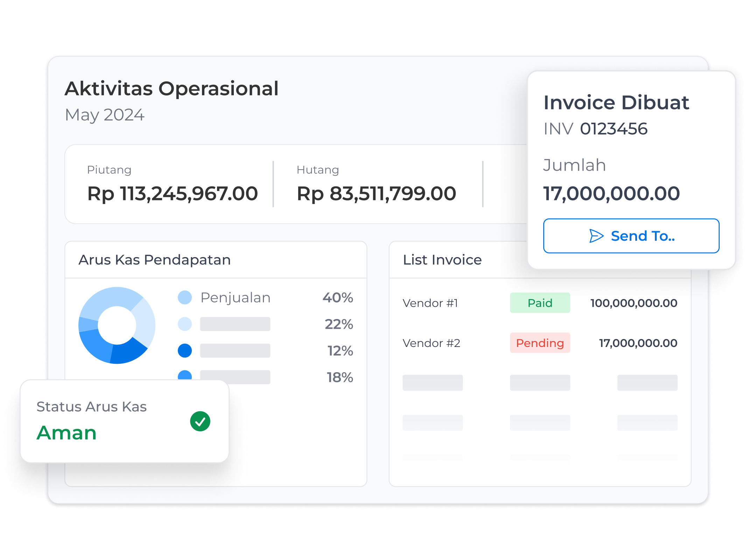Click the 100,000,000.00 invoice amount

point(634,303)
